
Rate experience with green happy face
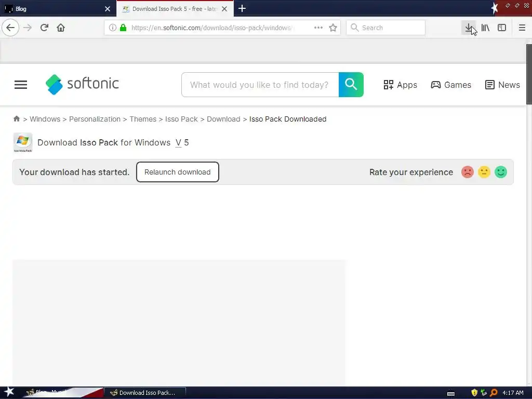500,172
